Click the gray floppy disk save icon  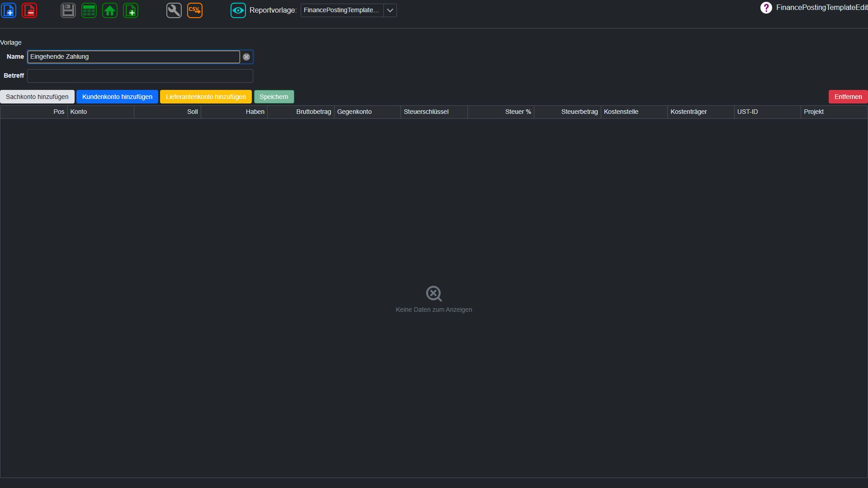point(68,10)
